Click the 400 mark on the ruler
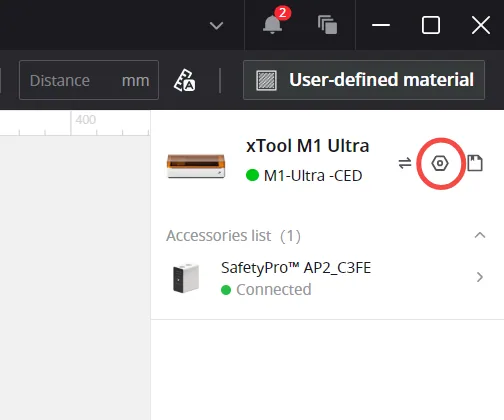Screen dimensions: 504x420 point(86,120)
